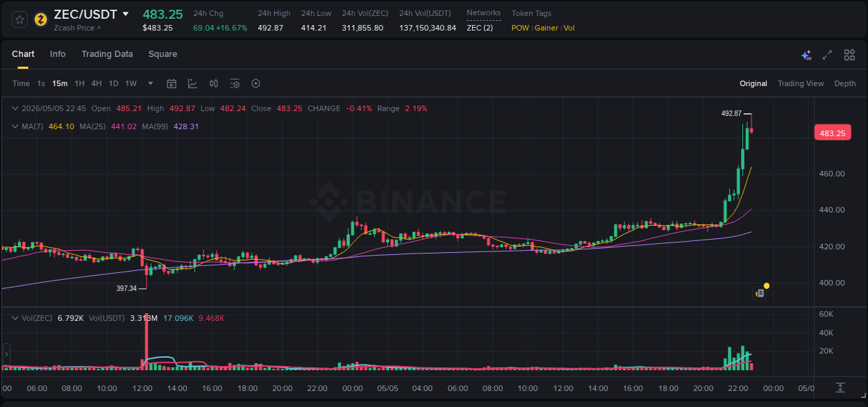Click the 24h Vol(ZEC) value 311,855.80
868x407 pixels.
click(x=362, y=28)
